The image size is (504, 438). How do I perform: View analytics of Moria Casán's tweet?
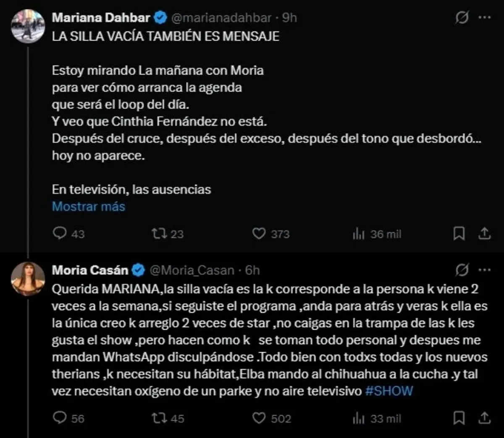click(359, 418)
